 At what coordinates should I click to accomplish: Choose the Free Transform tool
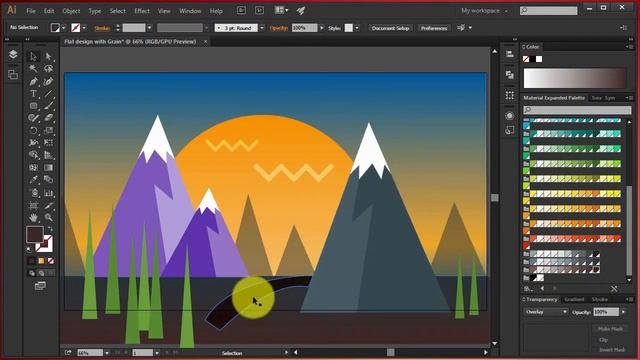(x=49, y=143)
